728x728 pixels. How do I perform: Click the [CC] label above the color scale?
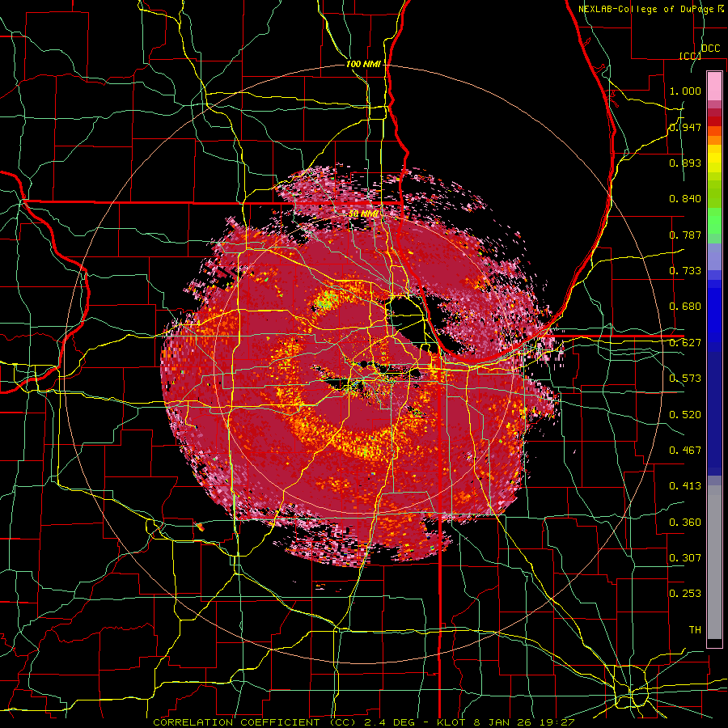(690, 56)
